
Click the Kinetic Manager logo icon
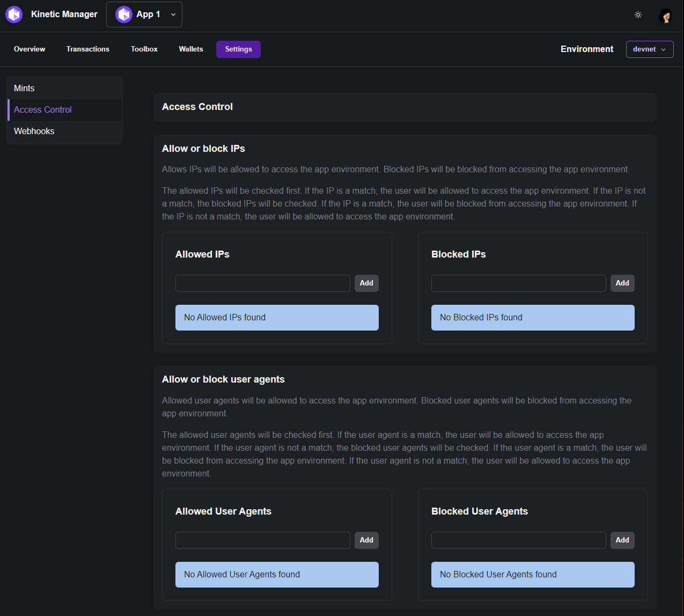click(14, 14)
